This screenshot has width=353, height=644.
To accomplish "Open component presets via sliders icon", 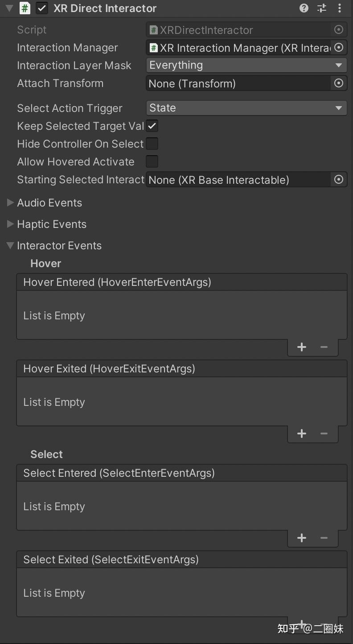I will pyautogui.click(x=321, y=8).
